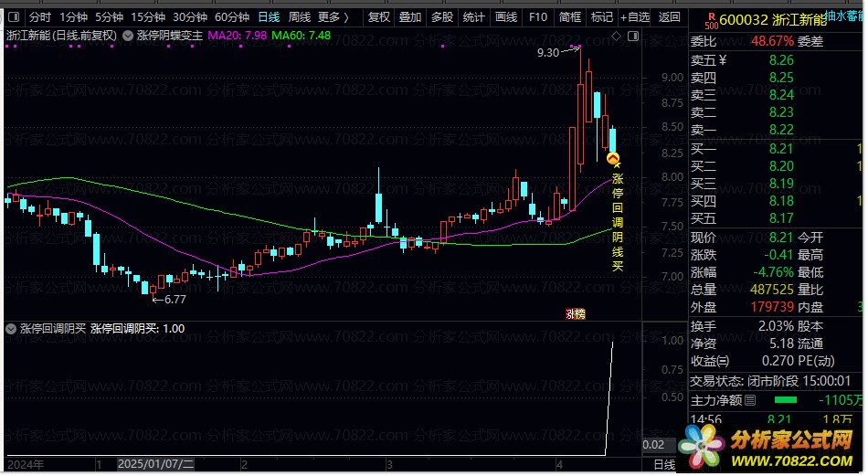
Task: Open sub-indicator 涨停回调阴买 dropdown arrow
Action: click(11, 329)
